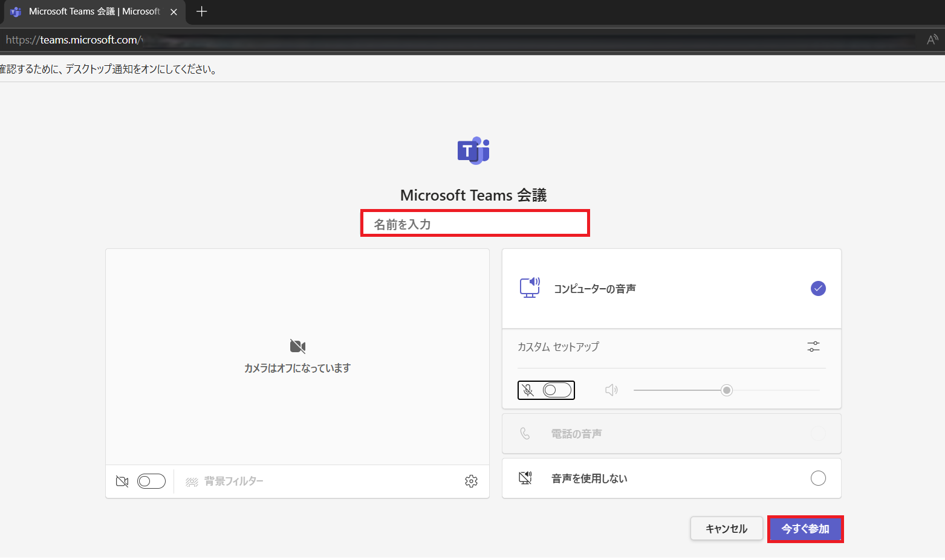Click the Teams favicon in browser tab

16,11
